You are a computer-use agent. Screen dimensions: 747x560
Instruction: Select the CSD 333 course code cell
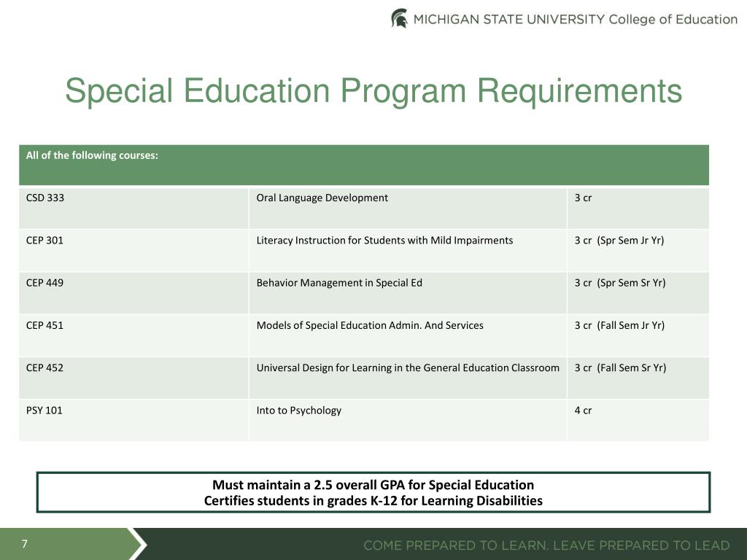(x=134, y=208)
